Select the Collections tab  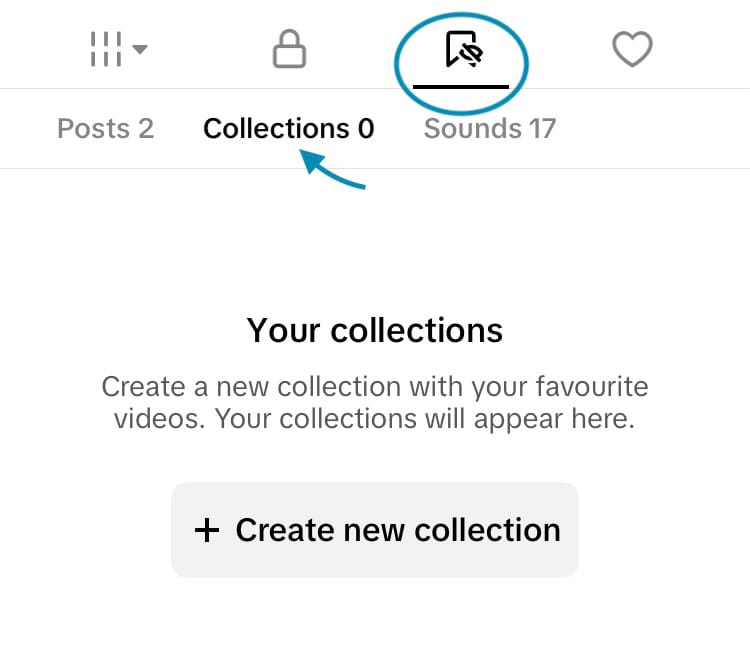[288, 129]
